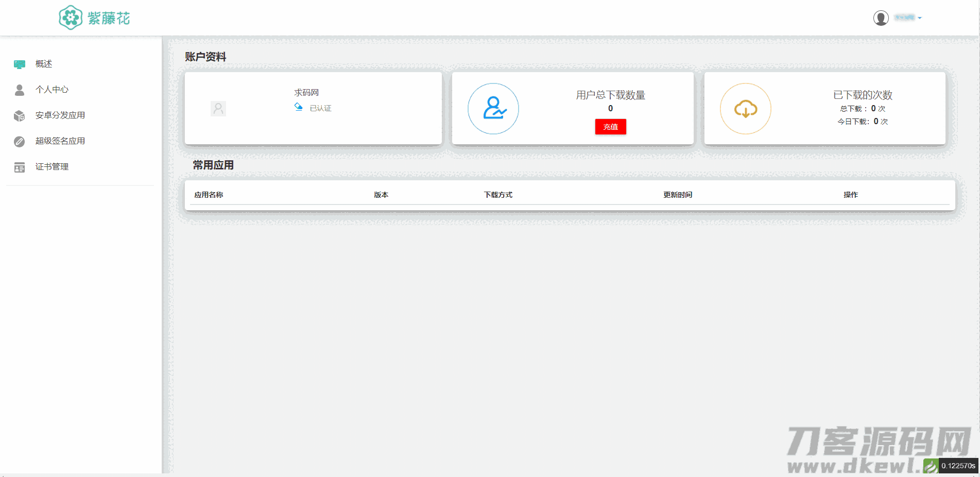Click the 应用名称 column header
Screen dimensions: 980x477
pos(209,195)
